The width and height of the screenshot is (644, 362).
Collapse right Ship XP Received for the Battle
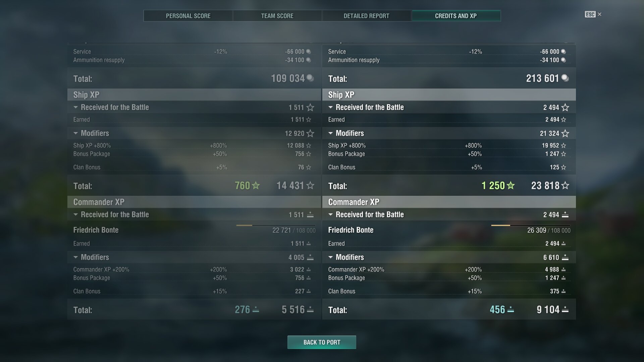tap(330, 107)
